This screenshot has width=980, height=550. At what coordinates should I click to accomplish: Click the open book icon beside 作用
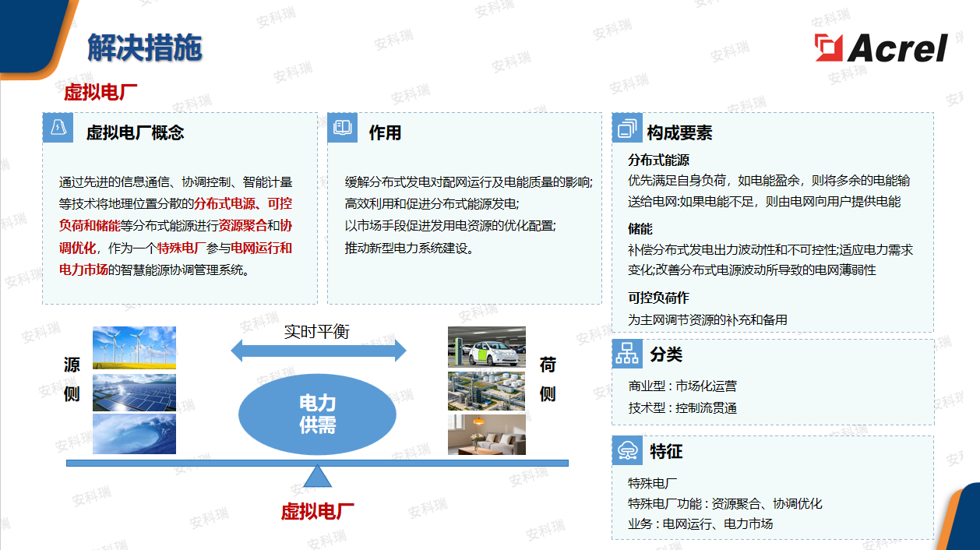[x=343, y=128]
